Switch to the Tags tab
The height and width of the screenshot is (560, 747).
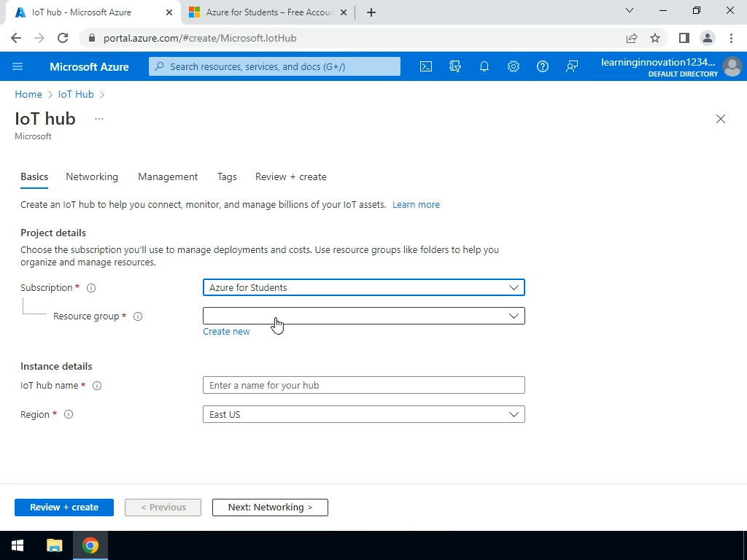pyautogui.click(x=227, y=176)
